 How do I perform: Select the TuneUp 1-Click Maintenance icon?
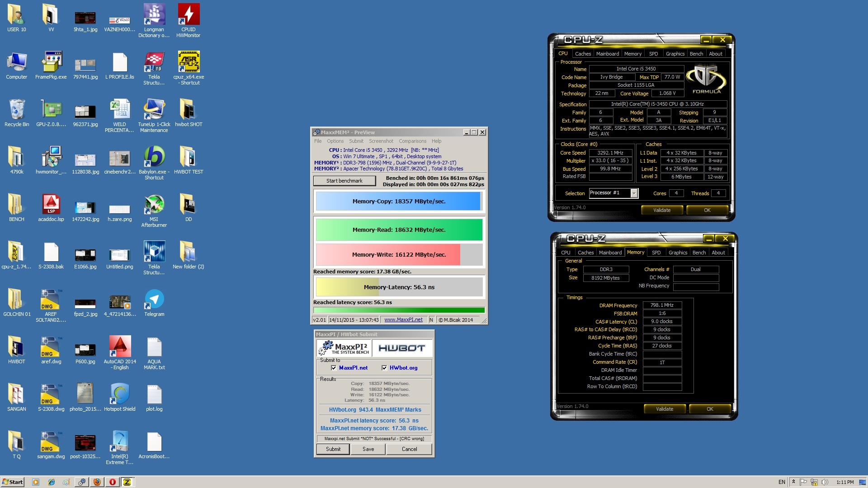(x=154, y=115)
